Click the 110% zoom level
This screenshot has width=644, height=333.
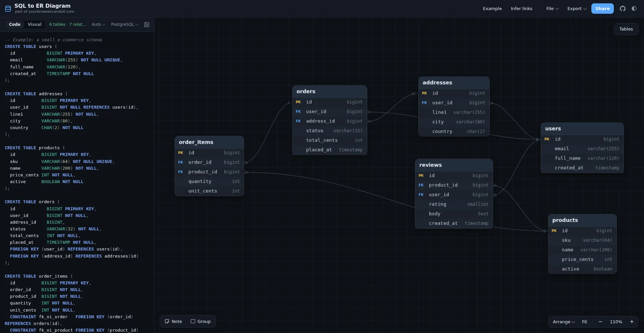[616, 322]
